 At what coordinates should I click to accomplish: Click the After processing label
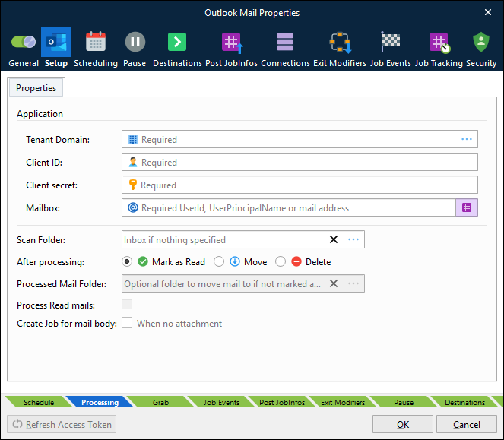(50, 262)
